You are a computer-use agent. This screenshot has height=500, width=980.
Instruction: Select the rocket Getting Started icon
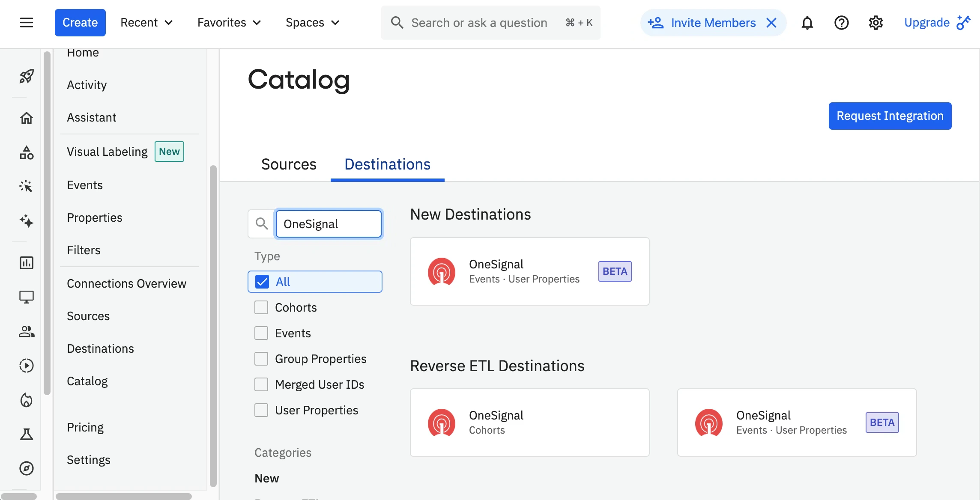coord(26,76)
